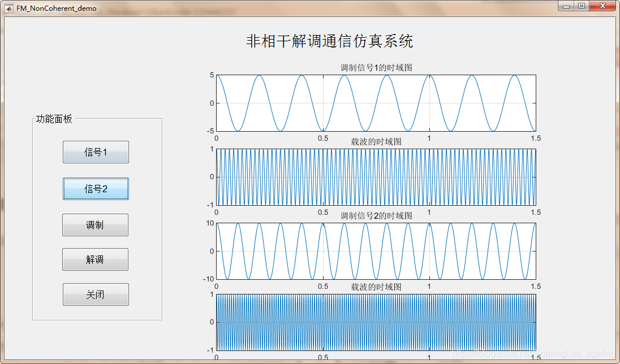This screenshot has height=364, width=620.
Task: Click the 调制信号2的时域图 plot title
Action: (376, 216)
